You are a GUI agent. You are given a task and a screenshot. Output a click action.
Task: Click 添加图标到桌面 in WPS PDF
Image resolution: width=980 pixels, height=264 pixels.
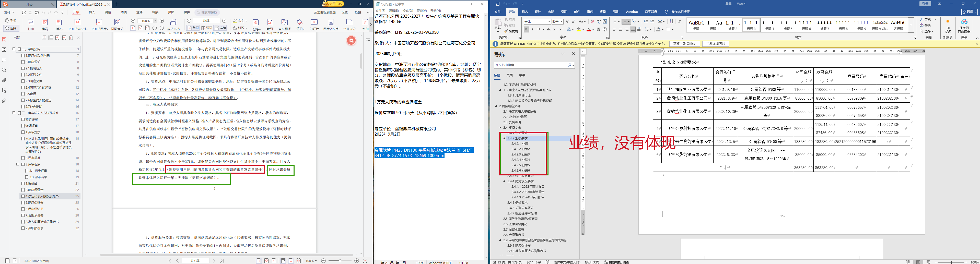325,13
